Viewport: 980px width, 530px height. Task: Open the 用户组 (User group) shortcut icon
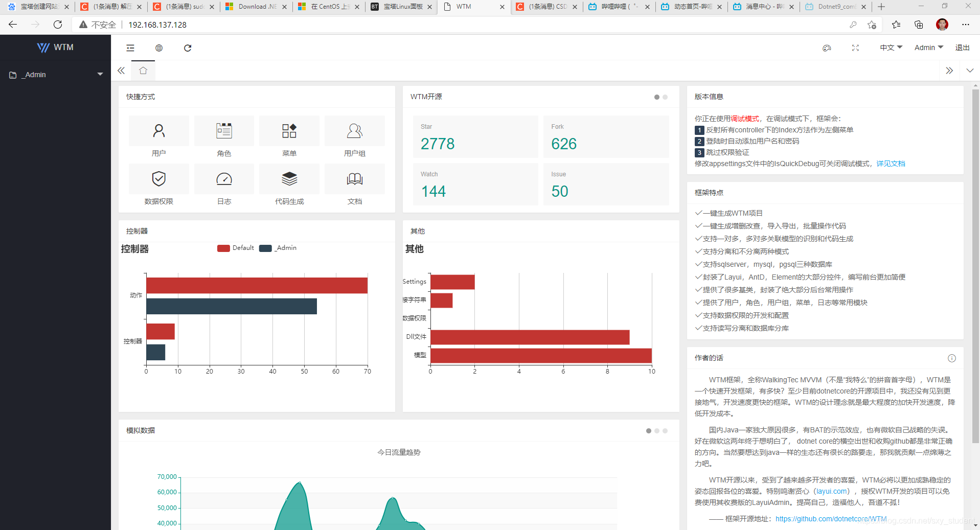click(x=355, y=131)
